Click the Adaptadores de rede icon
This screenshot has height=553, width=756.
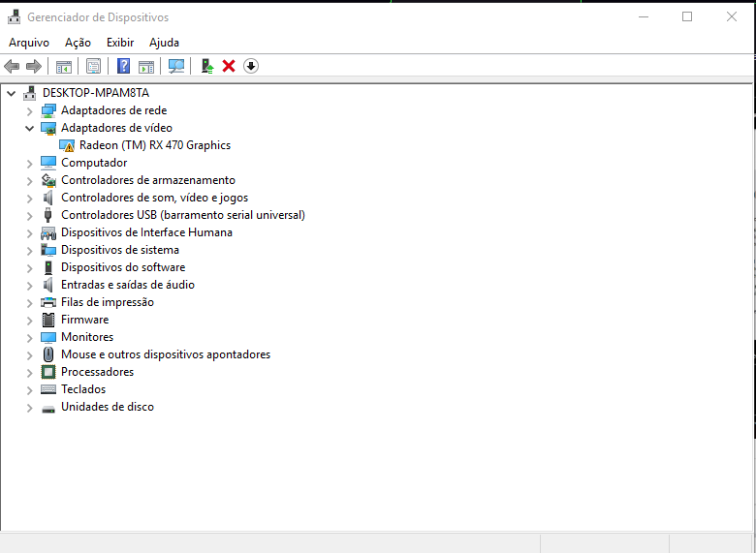pyautogui.click(x=48, y=110)
